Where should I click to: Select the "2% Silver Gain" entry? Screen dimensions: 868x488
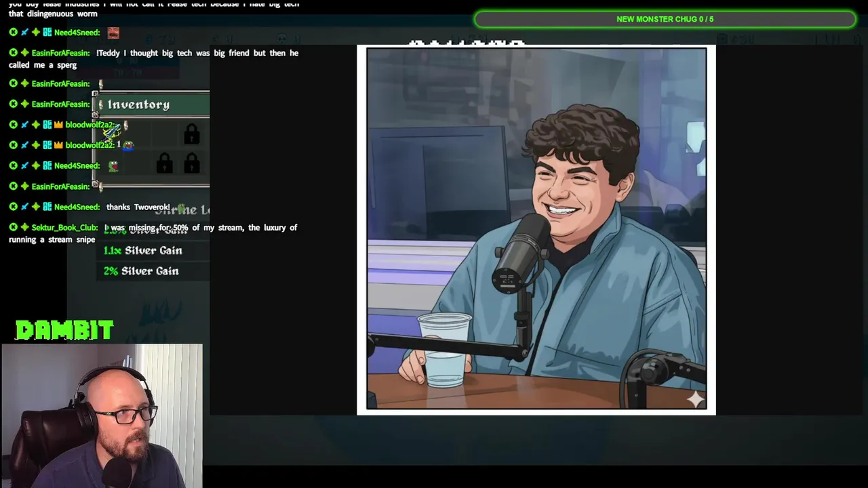pyautogui.click(x=141, y=271)
